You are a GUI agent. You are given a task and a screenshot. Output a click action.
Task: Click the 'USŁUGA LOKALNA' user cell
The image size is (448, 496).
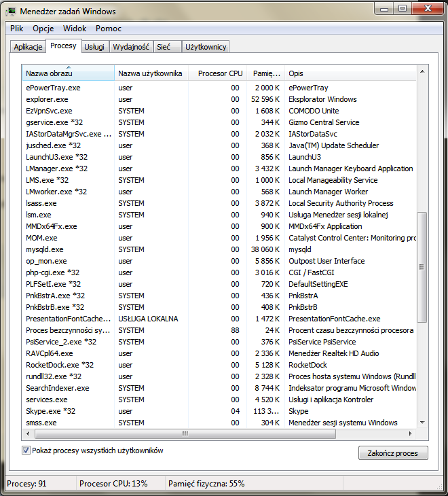click(x=148, y=319)
